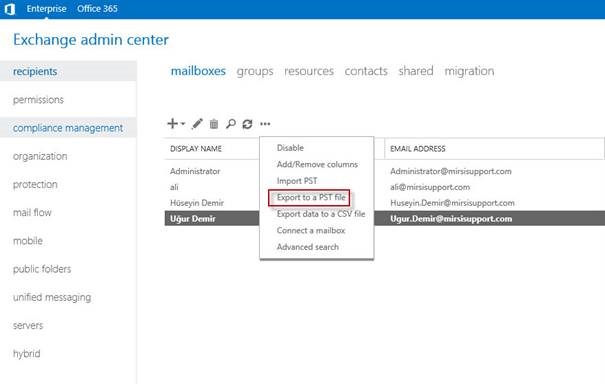
Task: Open the more options ellipsis icon
Action: pyautogui.click(x=265, y=124)
